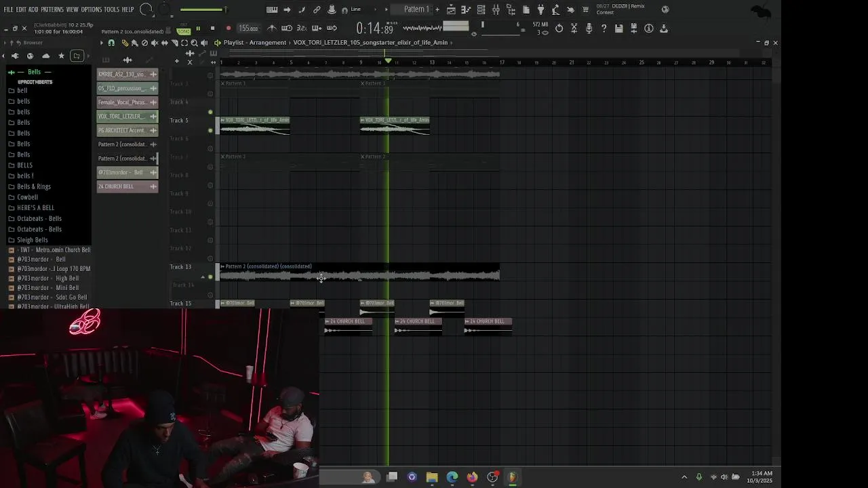Save project with the floppy disk icon

[x=619, y=28]
